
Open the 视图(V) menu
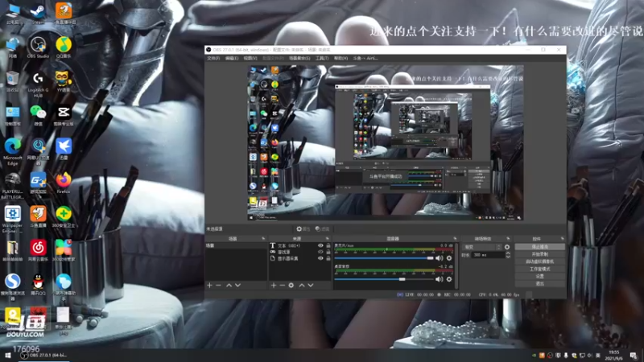coord(250,58)
